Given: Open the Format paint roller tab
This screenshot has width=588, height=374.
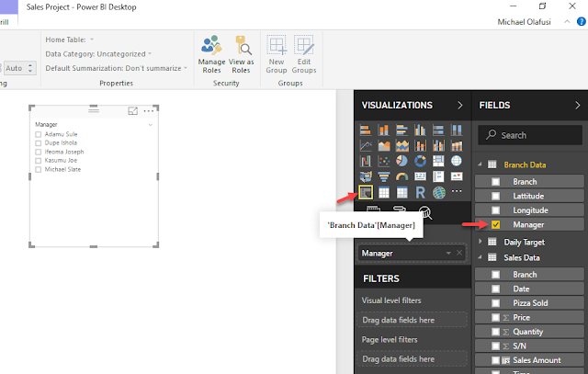Looking at the screenshot, I should [x=399, y=209].
